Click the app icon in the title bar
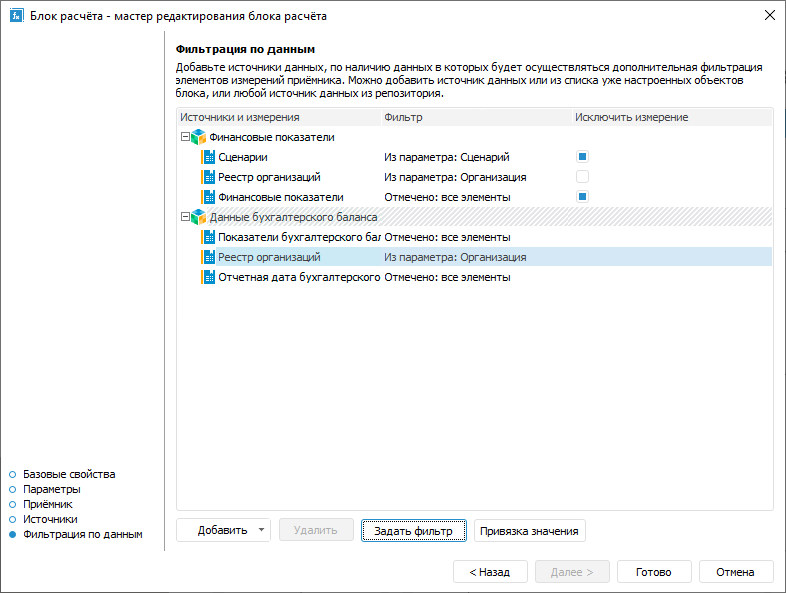 click(16, 16)
